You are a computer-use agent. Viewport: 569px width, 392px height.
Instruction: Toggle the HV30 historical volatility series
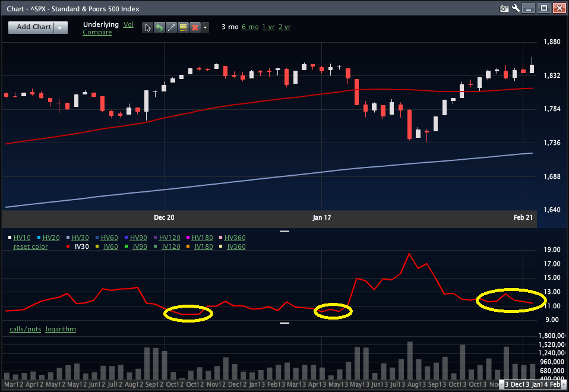[x=80, y=238]
